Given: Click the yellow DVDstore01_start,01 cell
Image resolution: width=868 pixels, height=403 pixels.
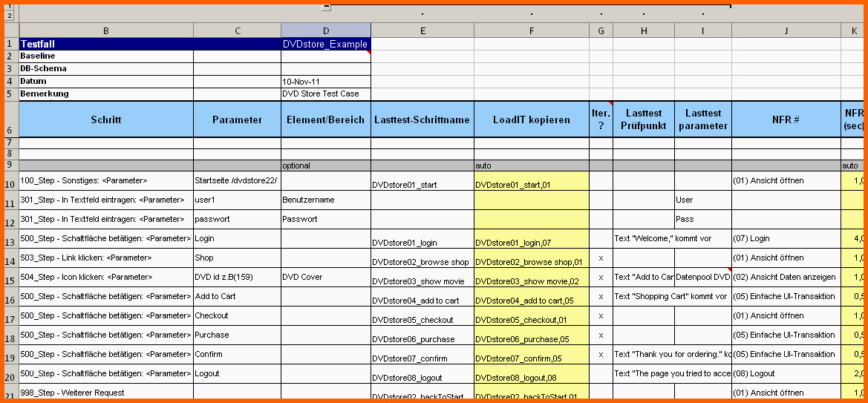Looking at the screenshot, I should [532, 181].
